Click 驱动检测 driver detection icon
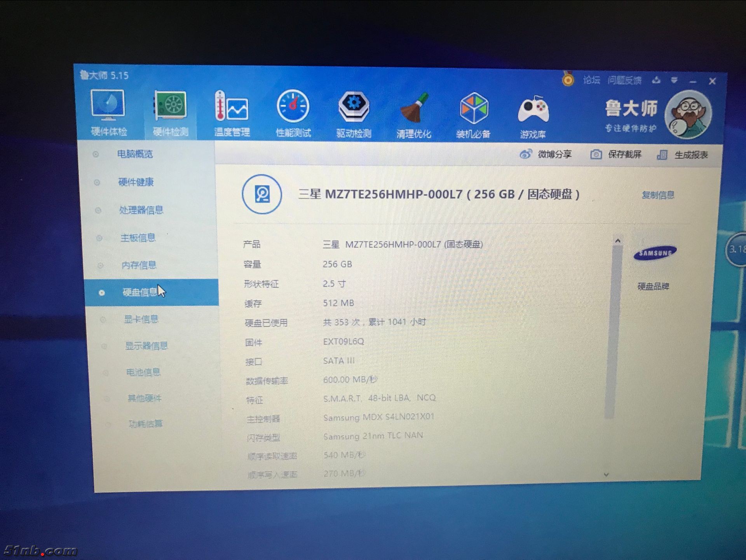This screenshot has height=560, width=746. [354, 107]
